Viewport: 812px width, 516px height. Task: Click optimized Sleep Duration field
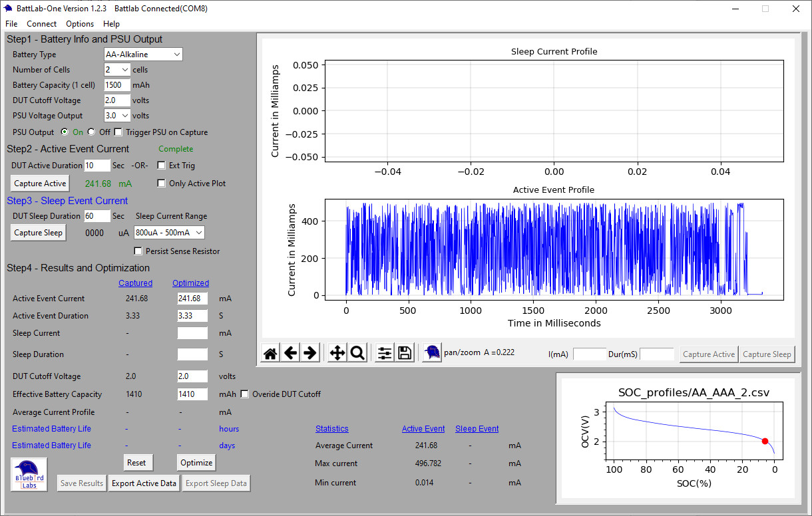coord(192,354)
